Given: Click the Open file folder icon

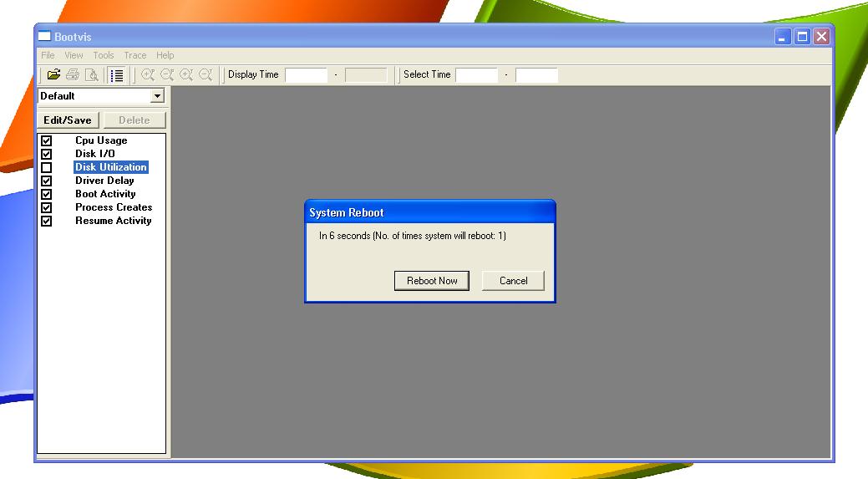Looking at the screenshot, I should click(53, 74).
